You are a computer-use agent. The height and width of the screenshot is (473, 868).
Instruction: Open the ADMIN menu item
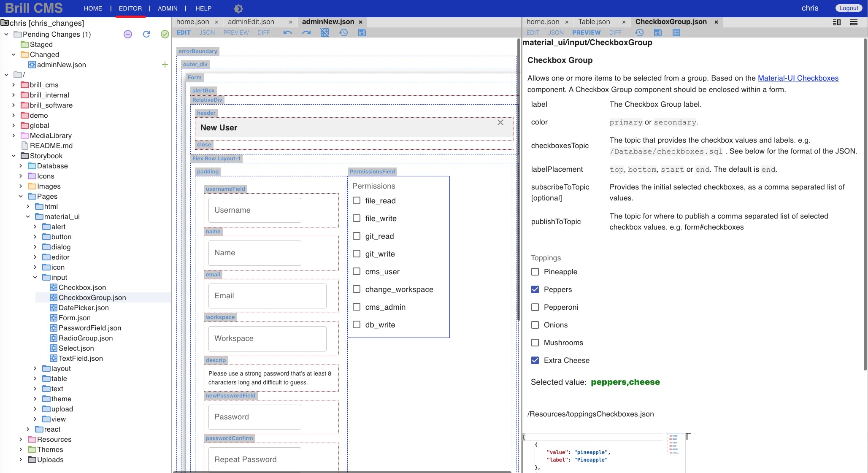pos(168,8)
